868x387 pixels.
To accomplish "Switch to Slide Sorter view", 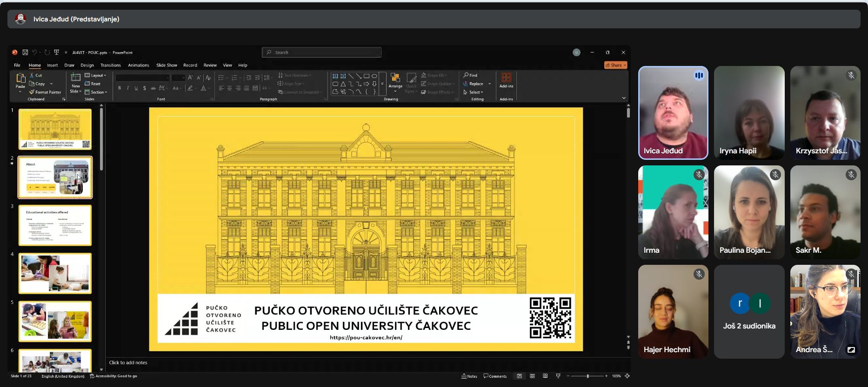I will click(x=532, y=376).
